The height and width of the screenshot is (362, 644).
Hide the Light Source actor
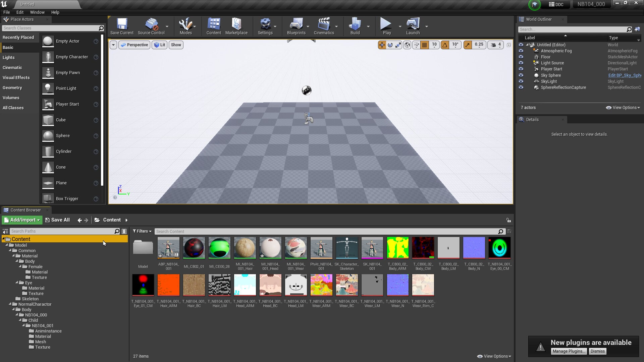tap(521, 63)
